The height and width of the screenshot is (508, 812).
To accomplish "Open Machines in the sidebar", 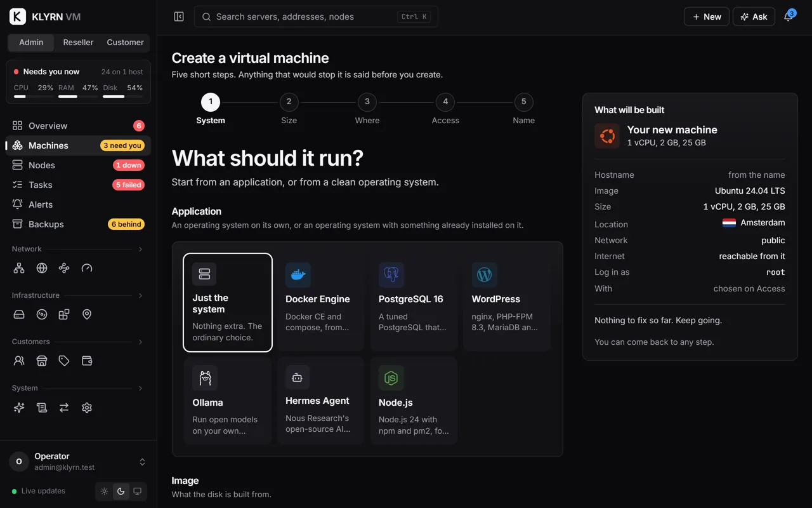I will pyautogui.click(x=78, y=145).
